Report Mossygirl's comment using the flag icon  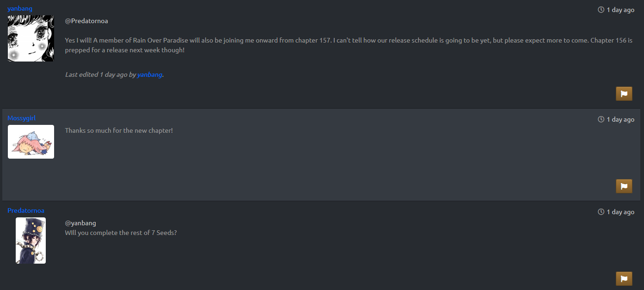pyautogui.click(x=624, y=186)
